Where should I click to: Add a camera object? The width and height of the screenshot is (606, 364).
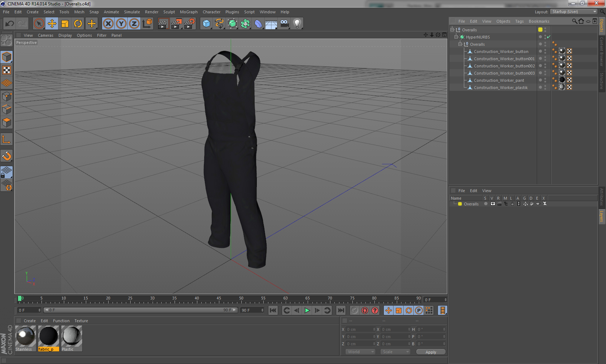(285, 24)
